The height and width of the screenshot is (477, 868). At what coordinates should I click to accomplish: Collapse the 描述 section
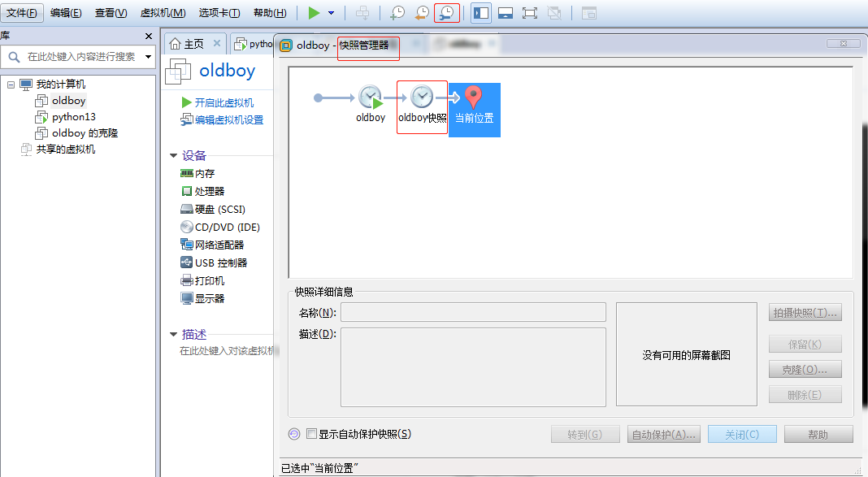[173, 334]
